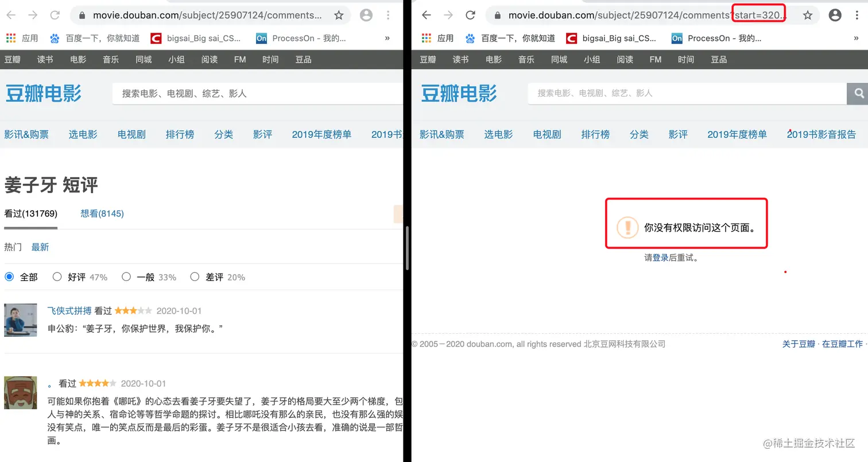Viewport: 868px width, 462px height.
Task: Sort comments by 最新
Action: [40, 247]
